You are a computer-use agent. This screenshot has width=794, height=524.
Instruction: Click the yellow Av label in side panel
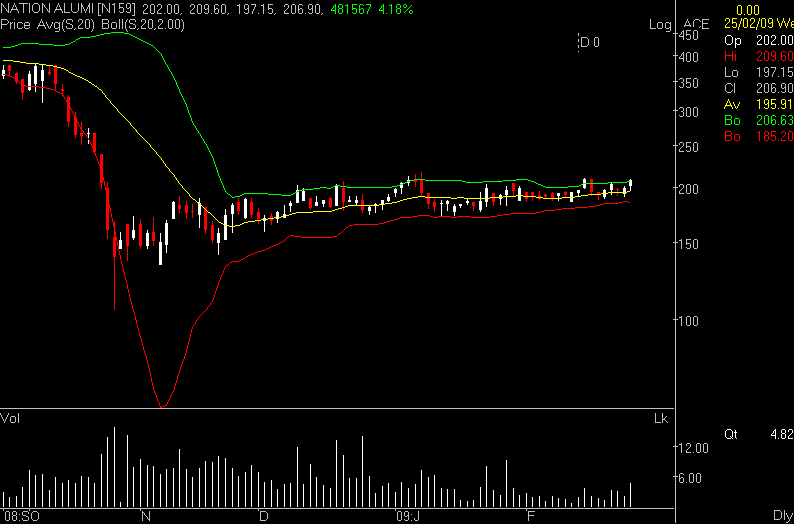coord(732,105)
